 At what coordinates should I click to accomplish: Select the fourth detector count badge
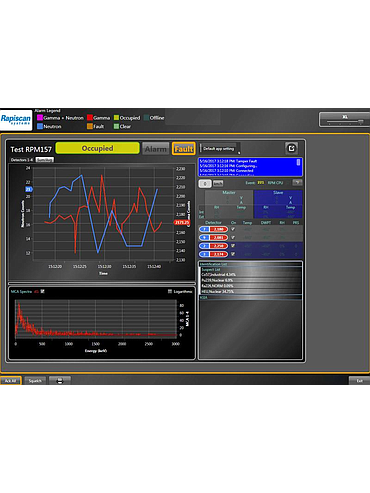(213, 254)
